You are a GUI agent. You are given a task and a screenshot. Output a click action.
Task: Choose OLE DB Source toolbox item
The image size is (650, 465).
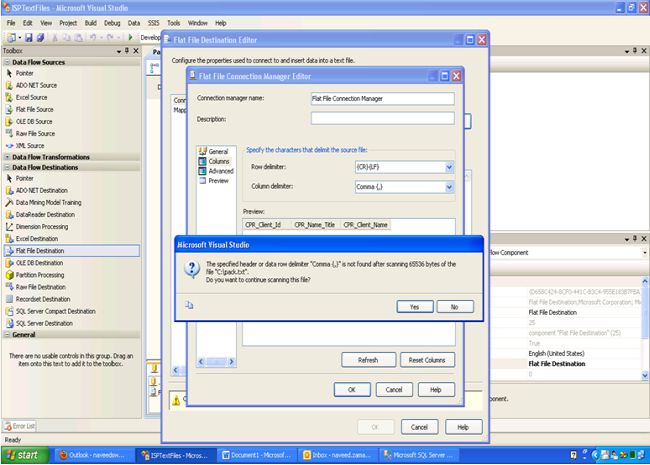[x=34, y=121]
